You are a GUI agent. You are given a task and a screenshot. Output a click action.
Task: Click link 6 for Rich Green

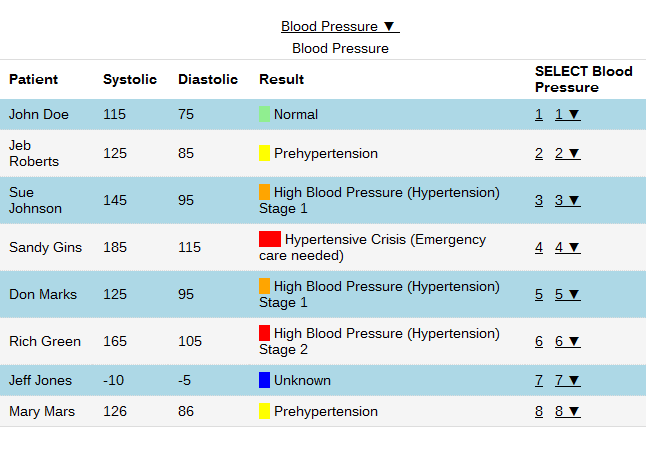pyautogui.click(x=539, y=341)
